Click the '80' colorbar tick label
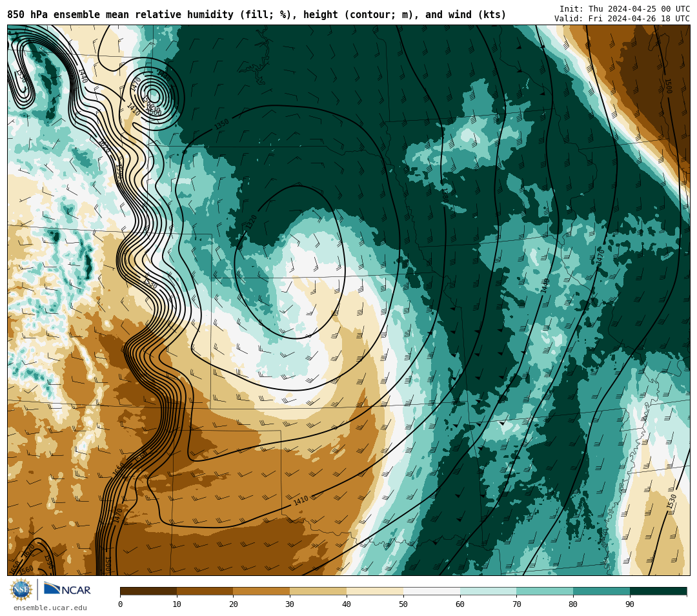Viewport: 697px width, 616px height. pos(573,604)
